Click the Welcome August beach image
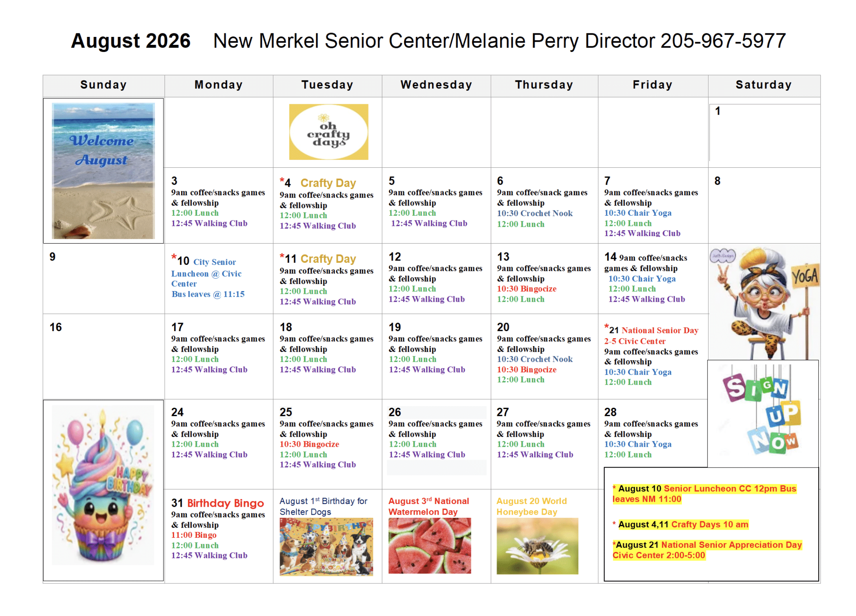The height and width of the screenshot is (616, 856). 103,171
